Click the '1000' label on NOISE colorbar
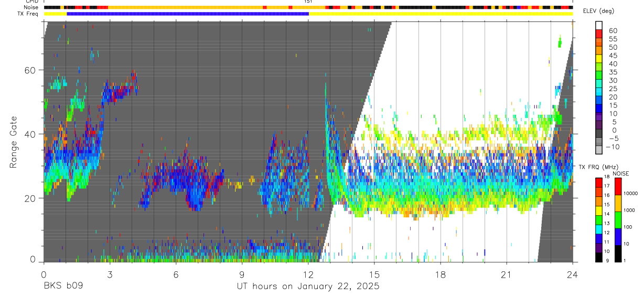The width and height of the screenshot is (644, 297). pos(629,210)
